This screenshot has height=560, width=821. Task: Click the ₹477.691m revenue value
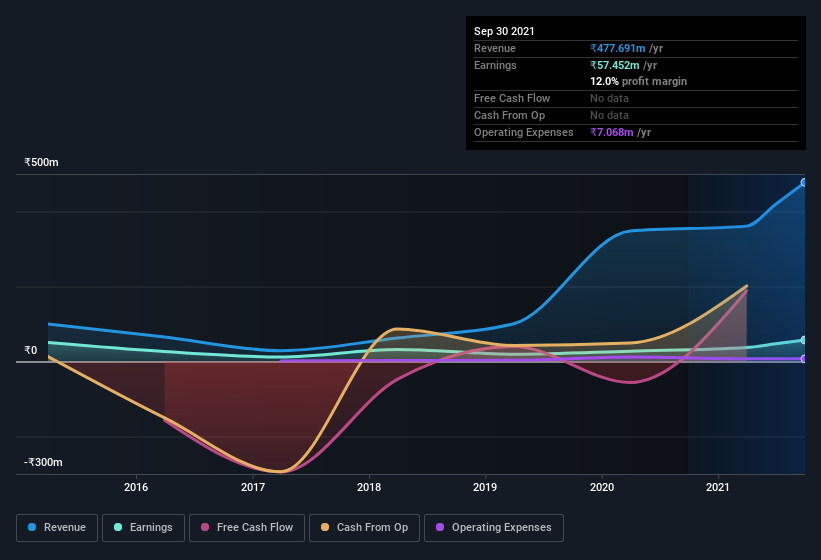(x=618, y=48)
